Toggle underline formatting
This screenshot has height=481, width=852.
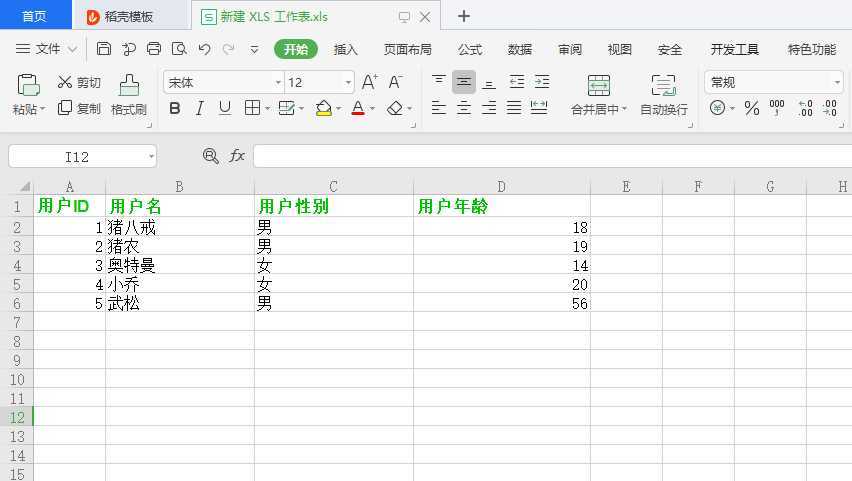coord(224,108)
